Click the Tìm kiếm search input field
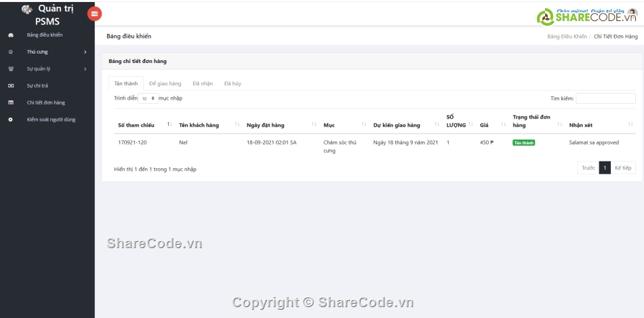 605,98
